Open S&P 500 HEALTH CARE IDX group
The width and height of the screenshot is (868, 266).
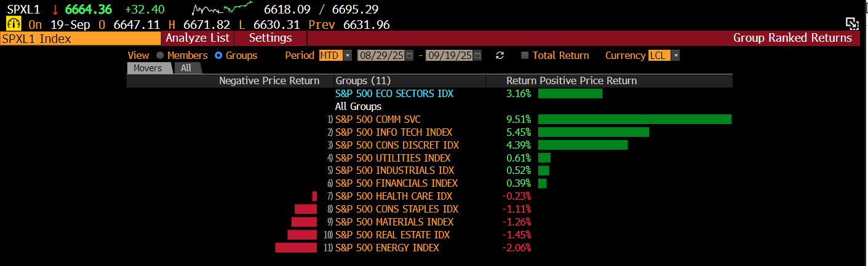[x=394, y=197]
